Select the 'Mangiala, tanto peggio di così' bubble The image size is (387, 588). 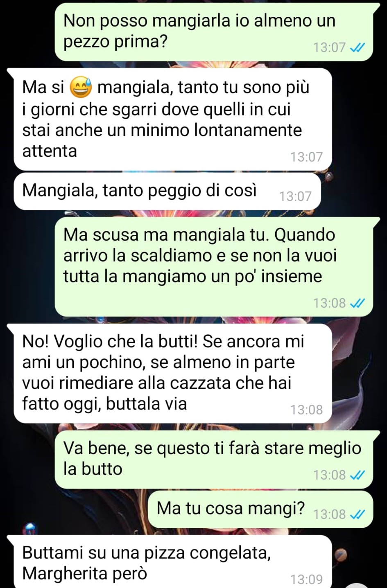167,191
